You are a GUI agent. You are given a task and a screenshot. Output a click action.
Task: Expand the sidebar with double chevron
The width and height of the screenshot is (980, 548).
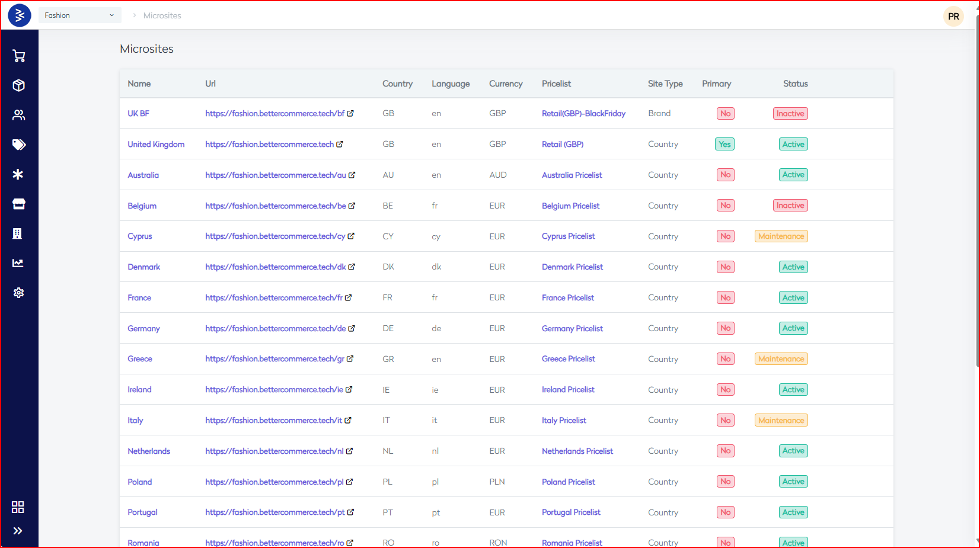[x=18, y=531]
